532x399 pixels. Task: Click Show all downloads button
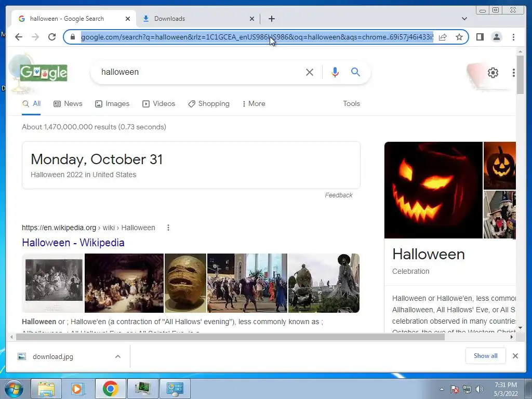pos(485,356)
